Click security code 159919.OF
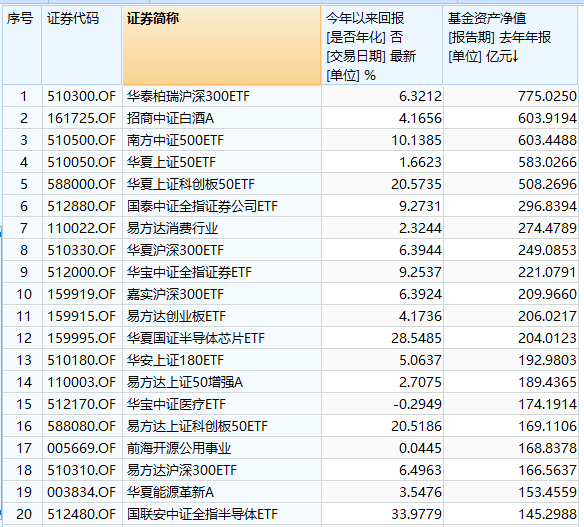This screenshot has width=584, height=527. click(82, 294)
